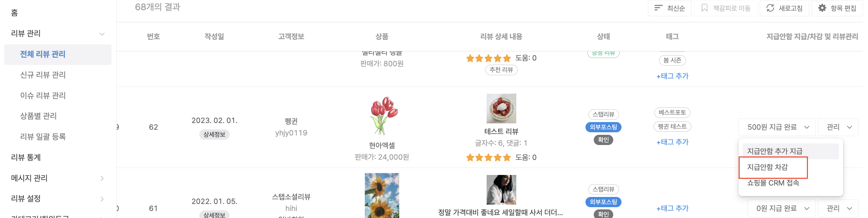Viewport: 868px width, 218px height.
Task: Open 항목 편집 gear settings
Action: point(822,8)
